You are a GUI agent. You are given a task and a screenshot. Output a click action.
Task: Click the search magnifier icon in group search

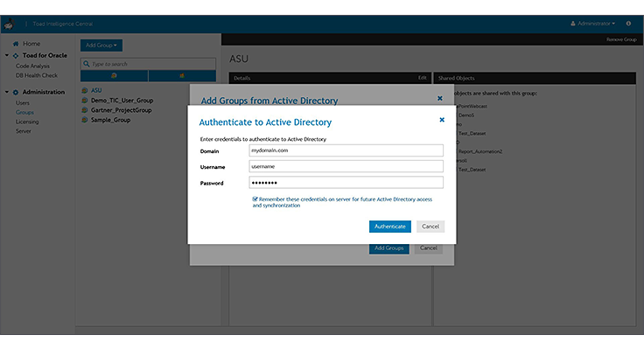pyautogui.click(x=87, y=64)
